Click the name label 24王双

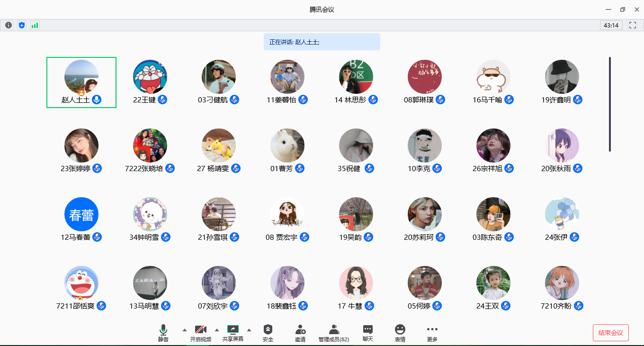coord(488,306)
